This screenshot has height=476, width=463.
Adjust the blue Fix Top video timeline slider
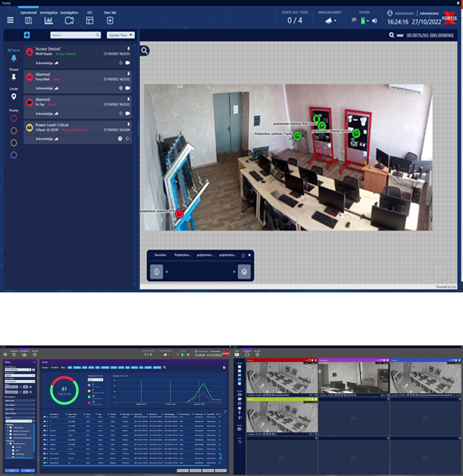click(x=434, y=395)
